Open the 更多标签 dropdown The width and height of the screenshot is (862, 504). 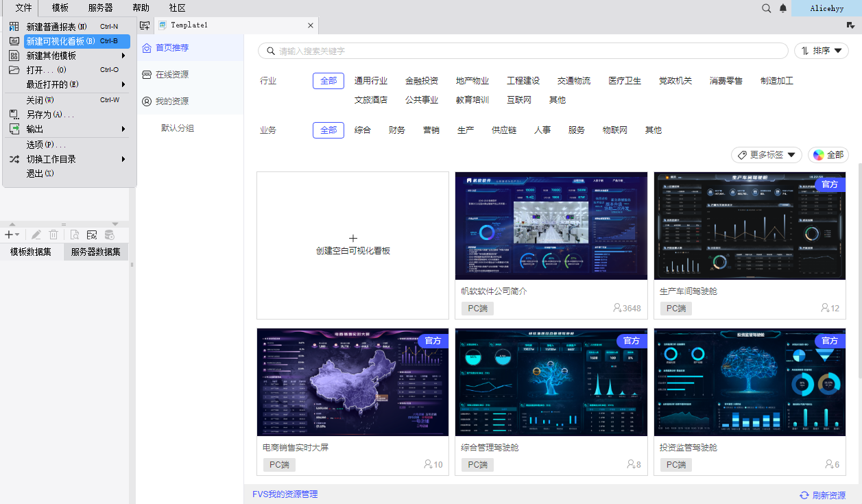(x=767, y=155)
